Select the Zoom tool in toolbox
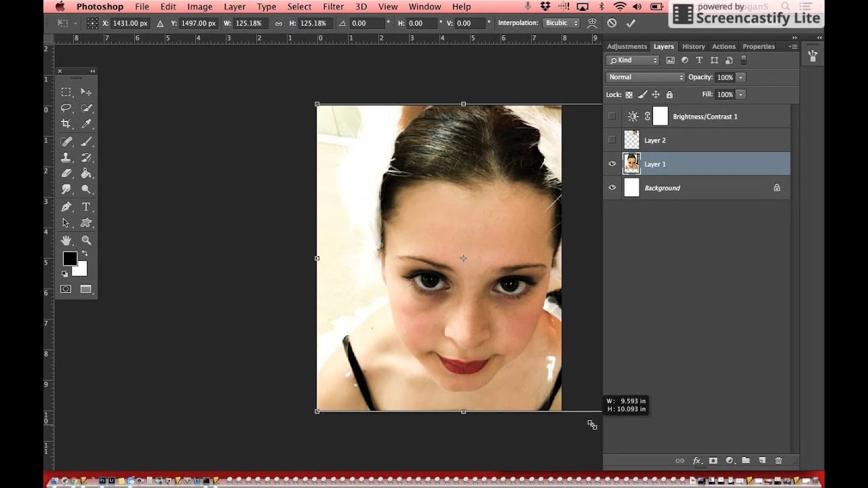The width and height of the screenshot is (868, 488). 86,240
